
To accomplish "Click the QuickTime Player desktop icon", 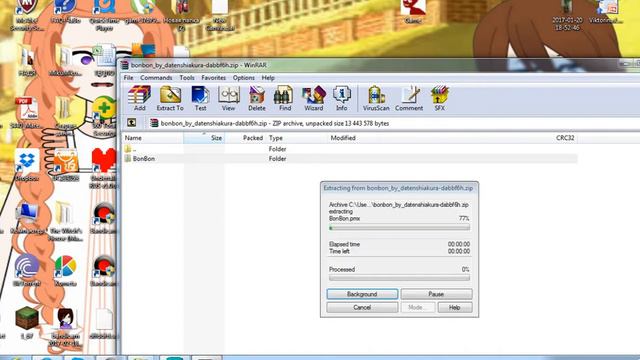I will tap(104, 15).
